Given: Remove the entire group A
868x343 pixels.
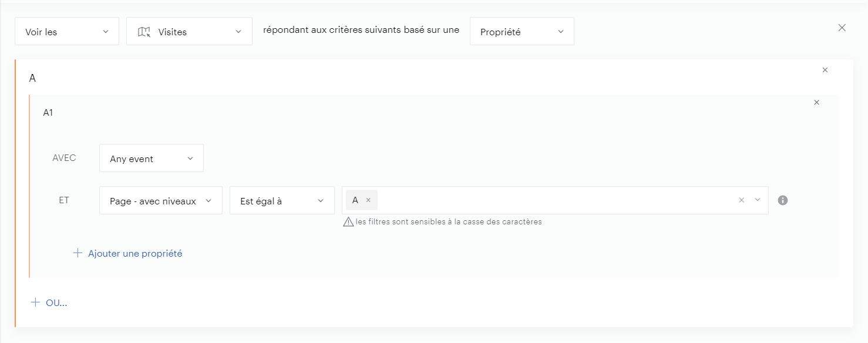Looking at the screenshot, I should 825,70.
